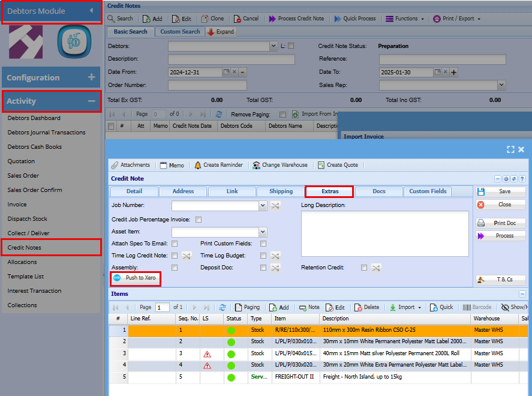
Task: Refresh the Items grid list
Action: click(223, 307)
